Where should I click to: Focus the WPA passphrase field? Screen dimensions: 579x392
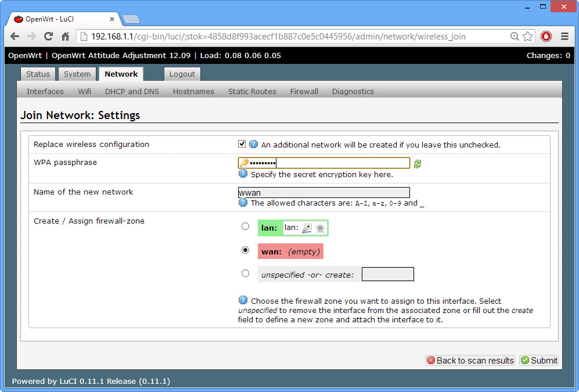(324, 163)
